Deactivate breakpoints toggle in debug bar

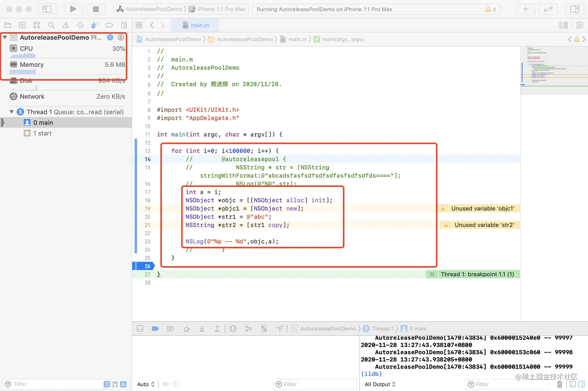[155, 329]
